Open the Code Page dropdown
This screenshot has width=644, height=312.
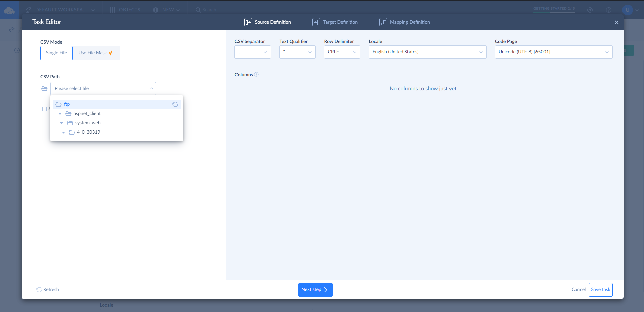click(554, 52)
